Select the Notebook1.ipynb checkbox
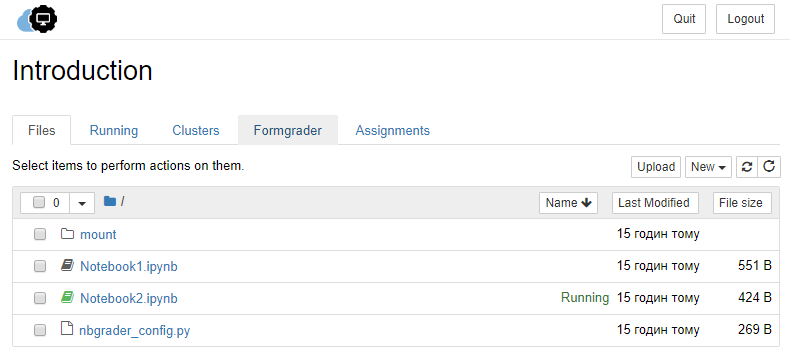The image size is (790, 362). (40, 266)
